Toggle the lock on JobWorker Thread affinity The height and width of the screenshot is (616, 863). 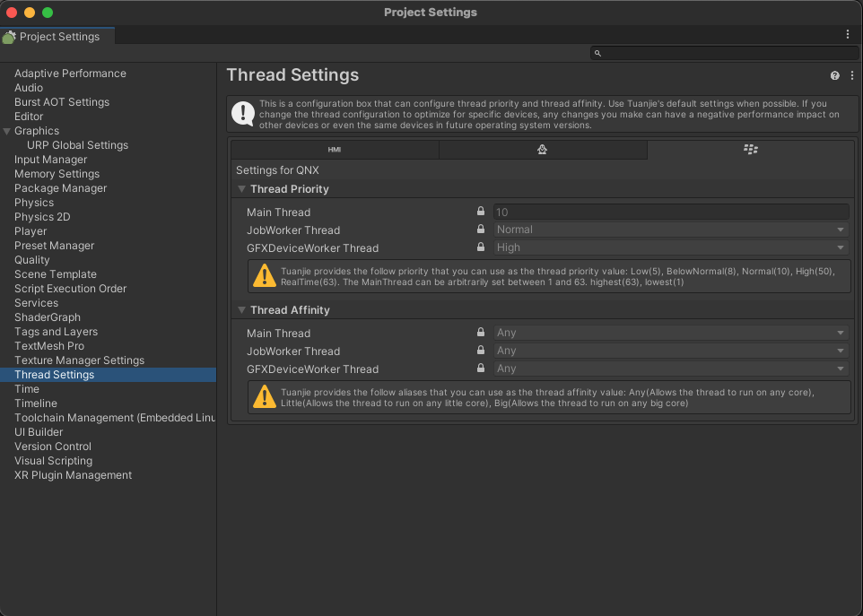[481, 351]
